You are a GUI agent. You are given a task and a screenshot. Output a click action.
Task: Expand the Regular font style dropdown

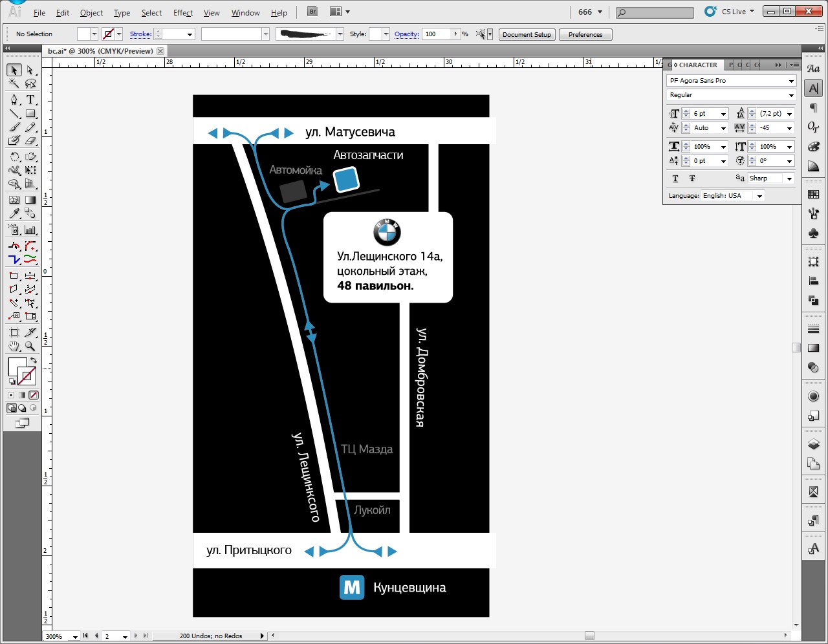(x=791, y=95)
